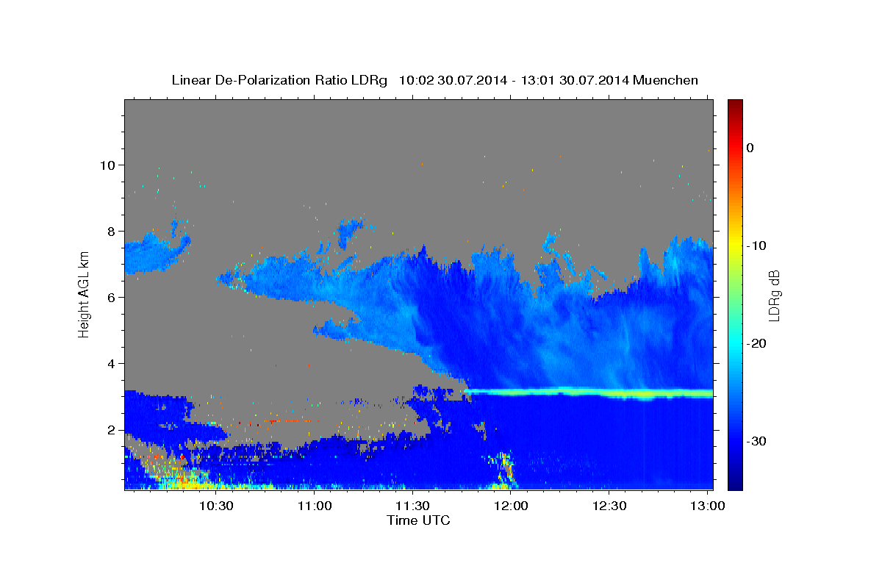Click the time tick label '12:00'
This screenshot has width=882, height=588.
[511, 506]
